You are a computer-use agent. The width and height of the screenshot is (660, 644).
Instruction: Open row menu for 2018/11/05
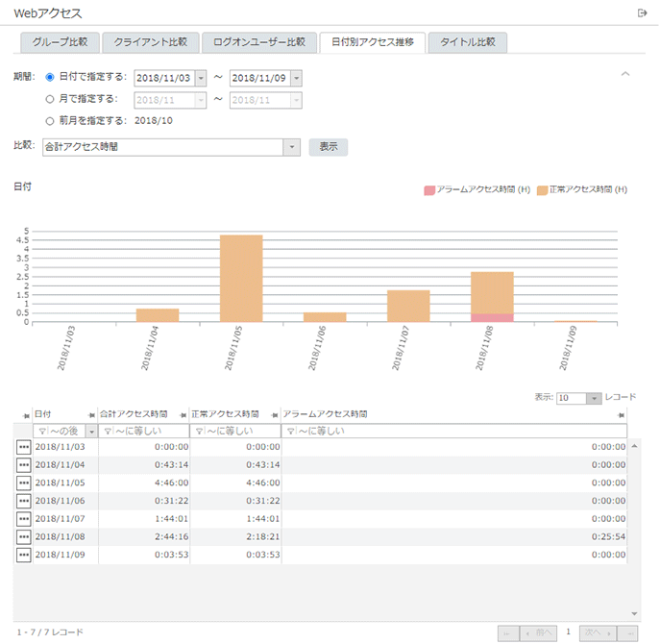tap(23, 483)
